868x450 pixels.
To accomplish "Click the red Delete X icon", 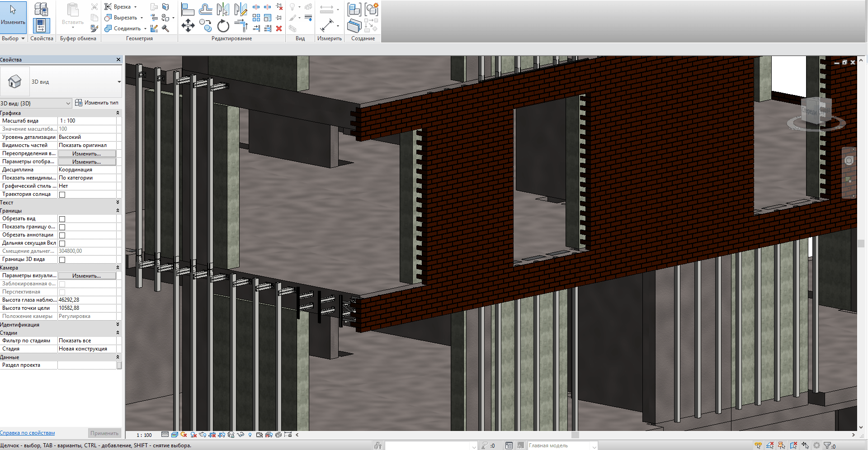I will pos(279,28).
